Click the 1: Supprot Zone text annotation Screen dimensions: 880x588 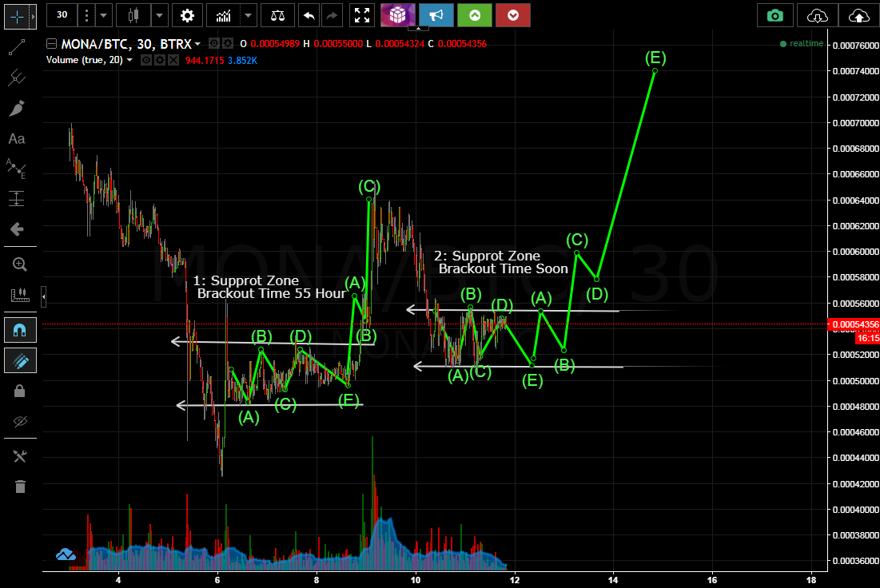point(271,288)
